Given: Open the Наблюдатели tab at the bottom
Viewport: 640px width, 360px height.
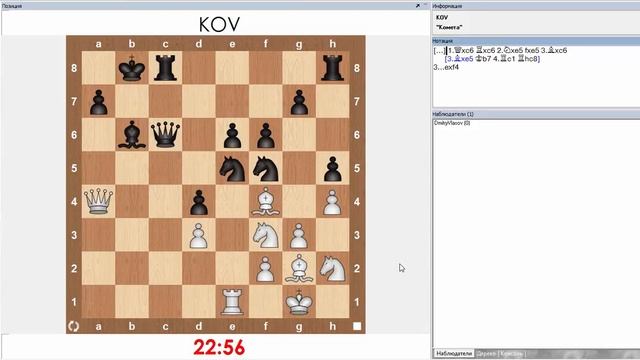Looking at the screenshot, I should coord(453,353).
